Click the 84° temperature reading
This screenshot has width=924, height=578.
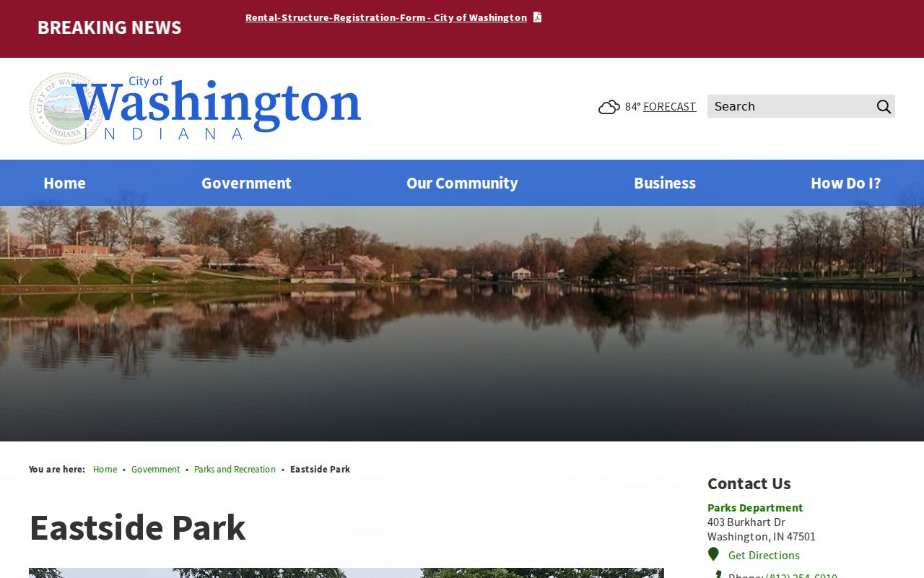tap(632, 106)
